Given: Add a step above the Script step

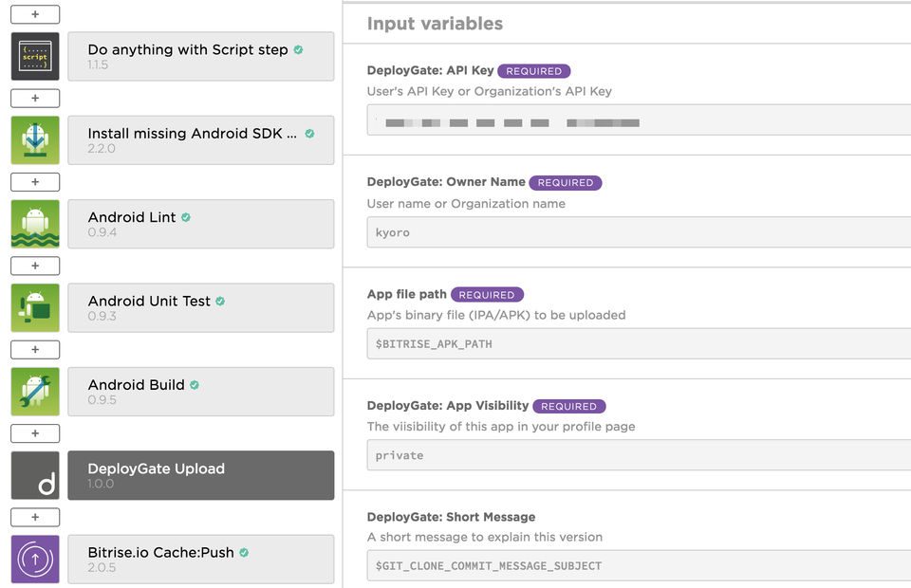Looking at the screenshot, I should [x=35, y=15].
